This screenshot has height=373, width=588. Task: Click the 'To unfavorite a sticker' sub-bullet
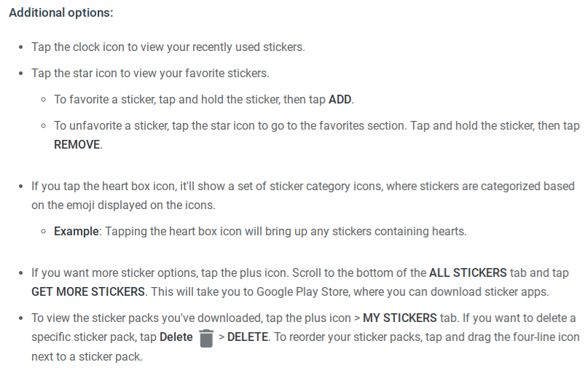(x=317, y=135)
